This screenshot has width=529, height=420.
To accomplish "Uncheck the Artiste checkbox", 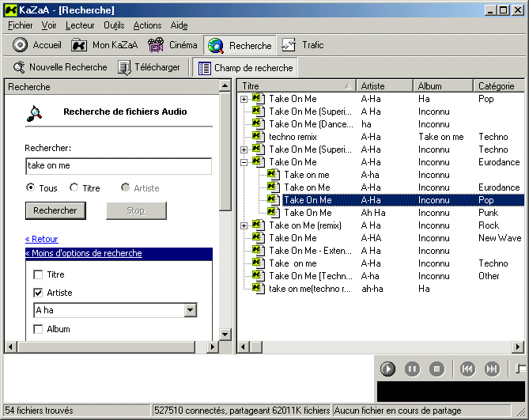I will 38,293.
